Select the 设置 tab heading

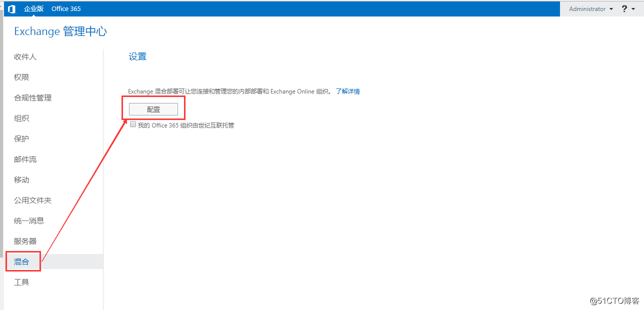pyautogui.click(x=137, y=57)
